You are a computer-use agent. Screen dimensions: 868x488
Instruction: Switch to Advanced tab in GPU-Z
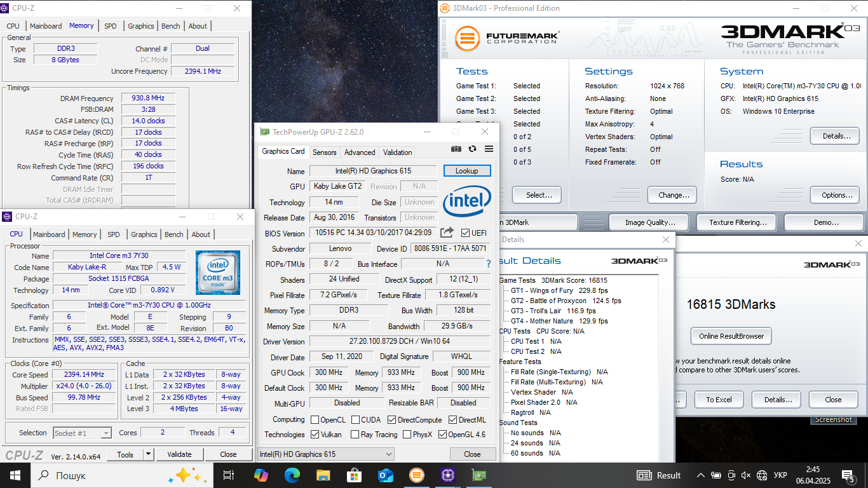pos(360,152)
